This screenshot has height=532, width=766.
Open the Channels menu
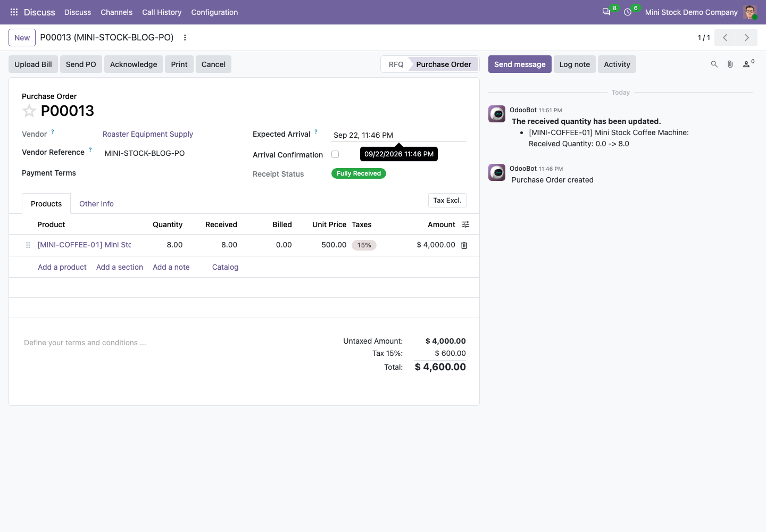click(x=116, y=12)
